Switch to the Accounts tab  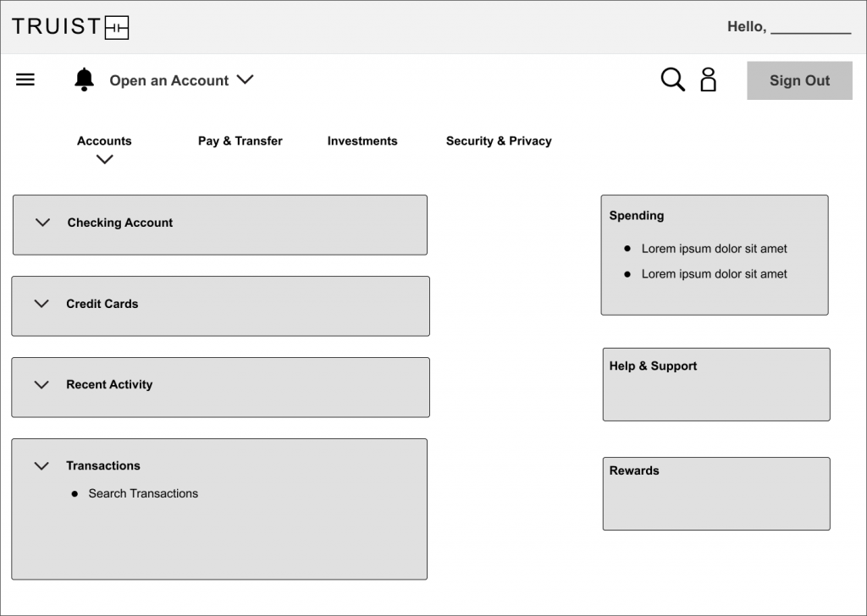coord(104,141)
